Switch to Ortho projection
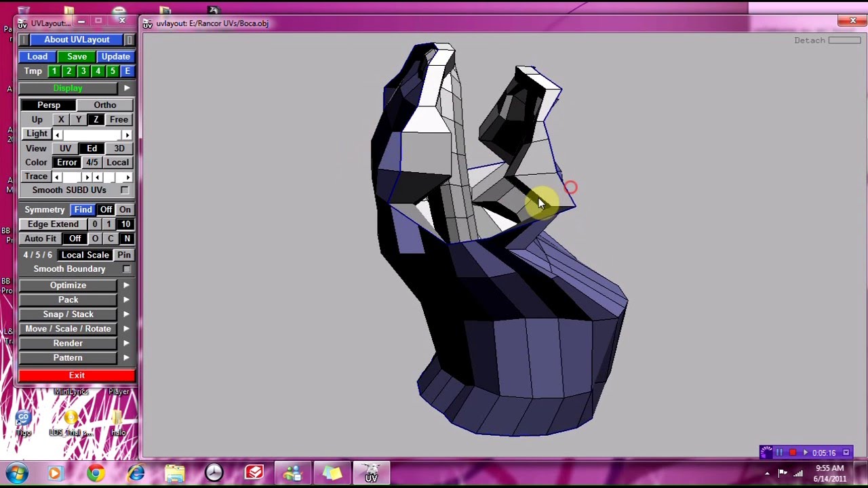 click(x=105, y=105)
